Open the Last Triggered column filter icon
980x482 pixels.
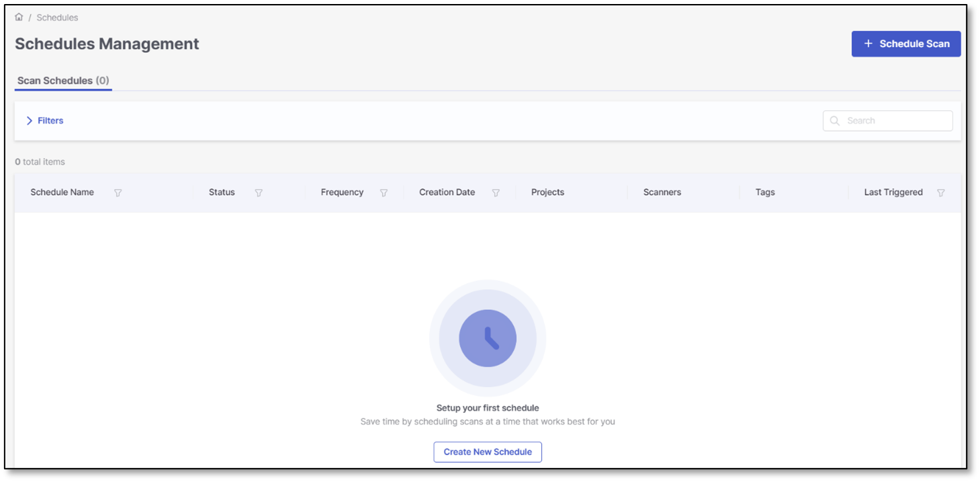pos(940,193)
